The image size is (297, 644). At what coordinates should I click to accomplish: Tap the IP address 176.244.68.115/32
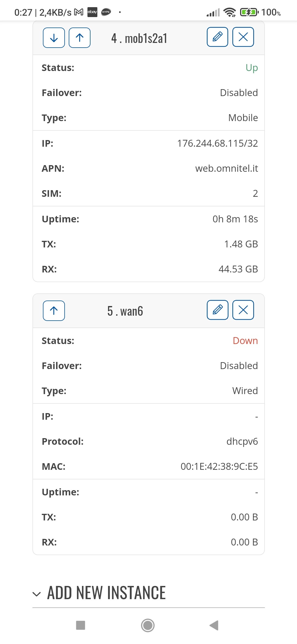click(x=218, y=143)
